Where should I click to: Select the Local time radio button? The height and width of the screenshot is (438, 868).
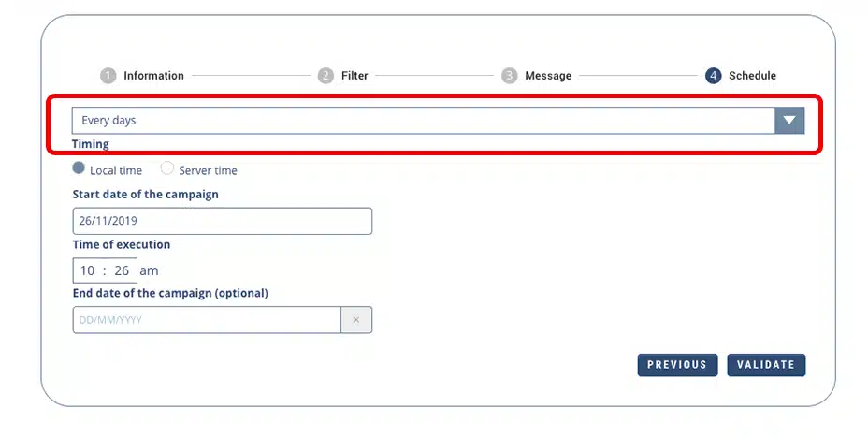[x=80, y=169]
